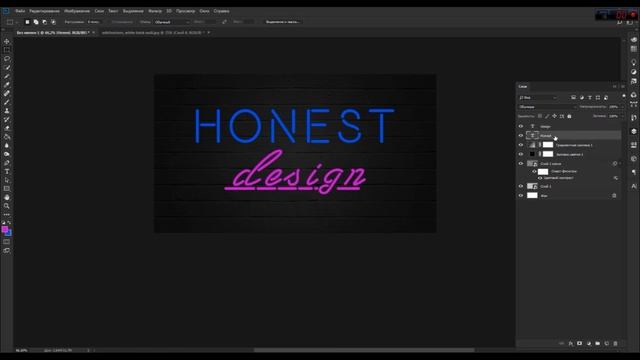
Task: Create a new layer with bottom icon
Action: (607, 344)
